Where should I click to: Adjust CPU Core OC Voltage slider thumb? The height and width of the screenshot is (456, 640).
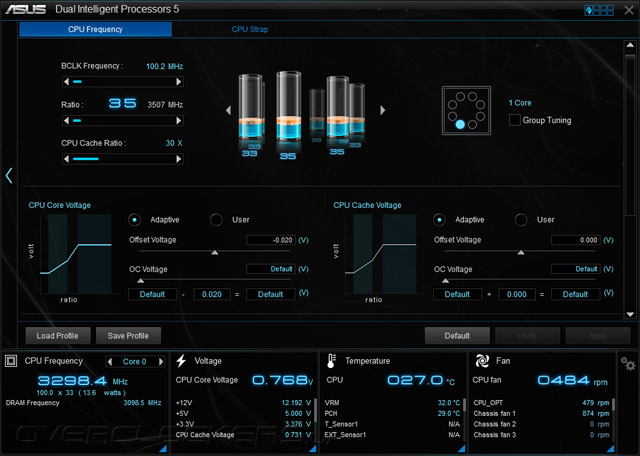(140, 281)
